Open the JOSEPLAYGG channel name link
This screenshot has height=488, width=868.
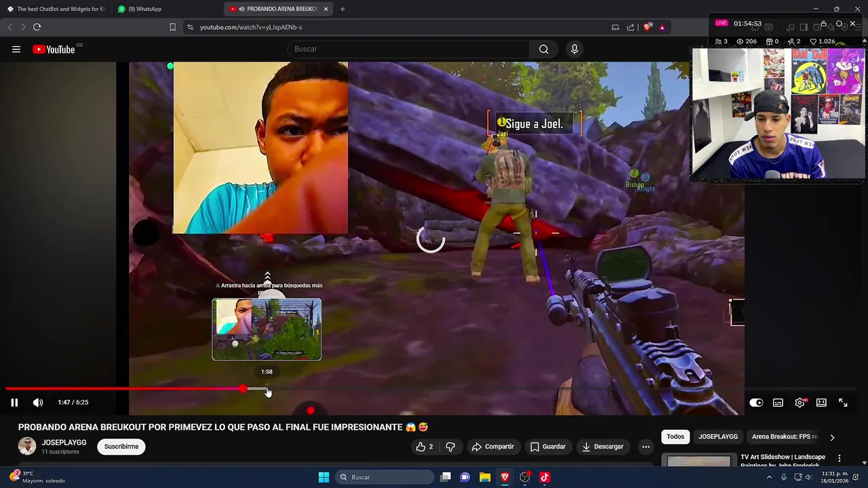64,443
